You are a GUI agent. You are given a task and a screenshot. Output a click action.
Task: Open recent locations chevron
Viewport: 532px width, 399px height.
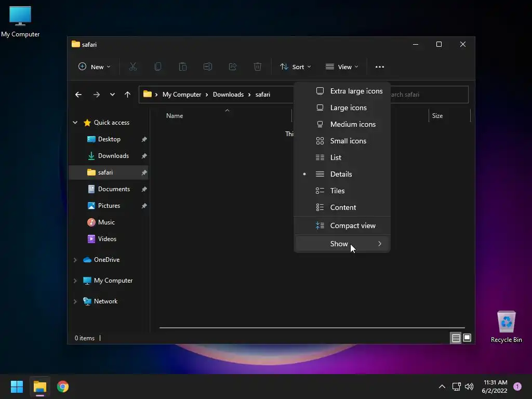click(x=112, y=95)
